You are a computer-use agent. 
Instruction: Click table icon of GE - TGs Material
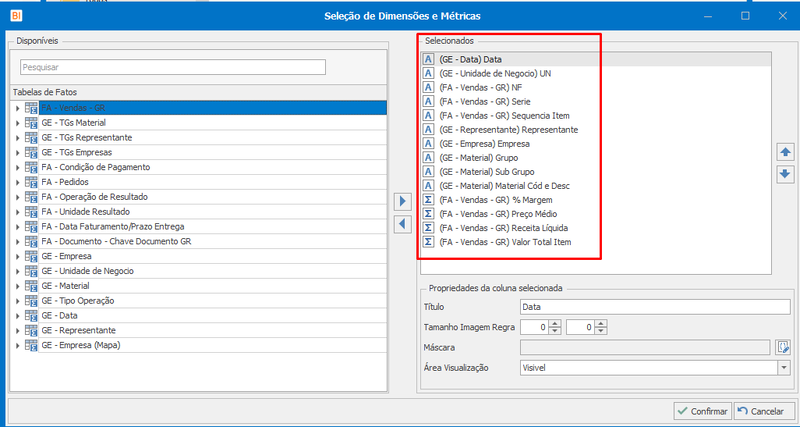31,123
